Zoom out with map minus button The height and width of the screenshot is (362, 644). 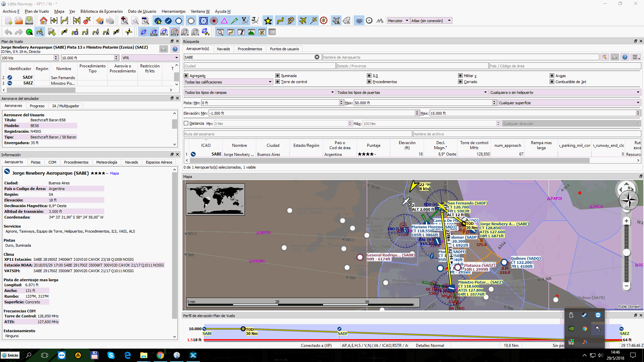(x=626, y=286)
